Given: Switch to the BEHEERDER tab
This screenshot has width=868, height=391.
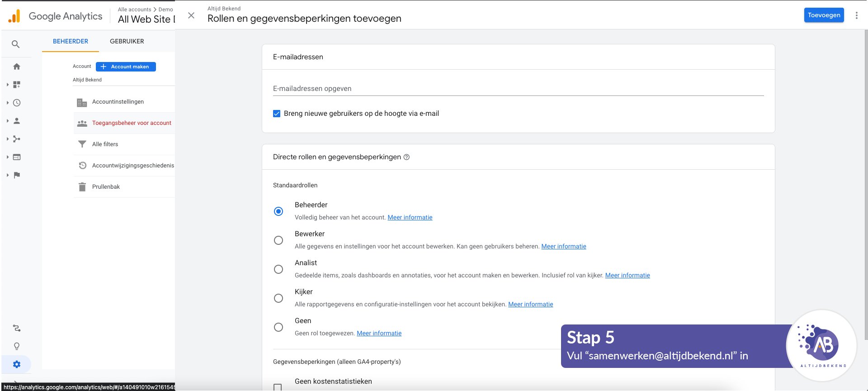Looking at the screenshot, I should tap(71, 41).
